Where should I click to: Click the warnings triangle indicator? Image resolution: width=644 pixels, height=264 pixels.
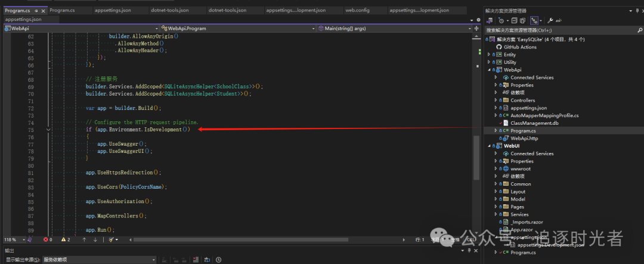(64, 240)
